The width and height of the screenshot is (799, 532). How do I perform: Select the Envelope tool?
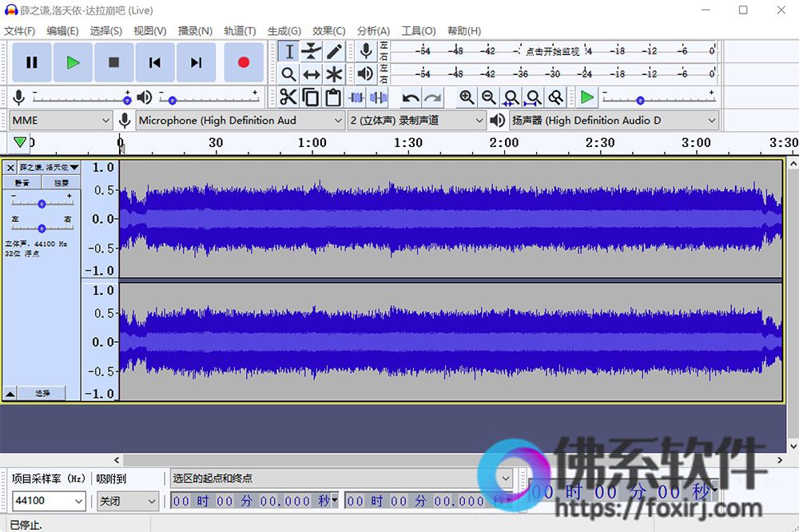(x=312, y=51)
